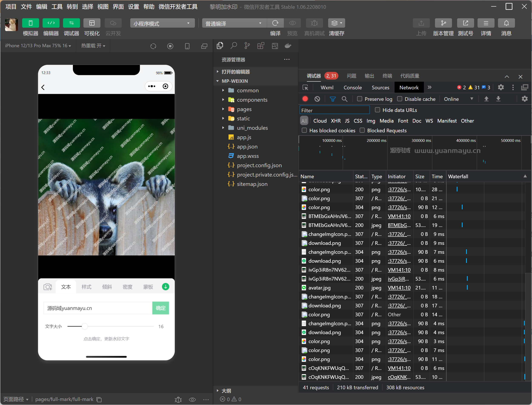Check the Hide data URLs option
This screenshot has width=532, height=405.
coord(378,110)
